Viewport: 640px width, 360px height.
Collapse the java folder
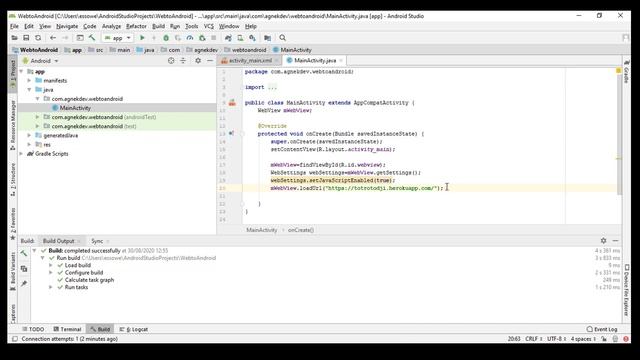pyautogui.click(x=29, y=90)
